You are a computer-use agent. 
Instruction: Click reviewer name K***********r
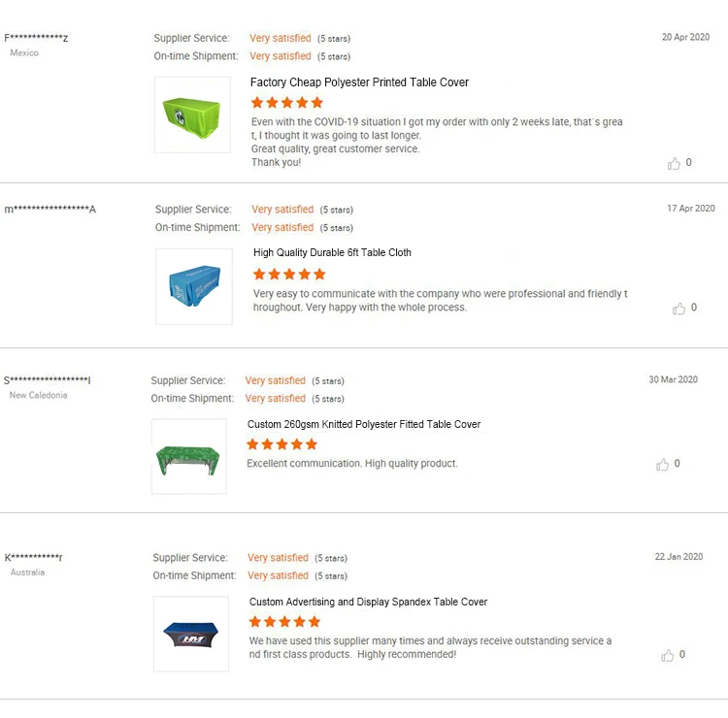tap(33, 557)
